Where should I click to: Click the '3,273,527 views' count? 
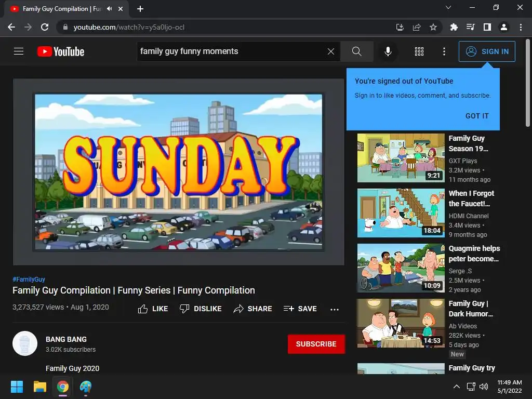coord(38,307)
